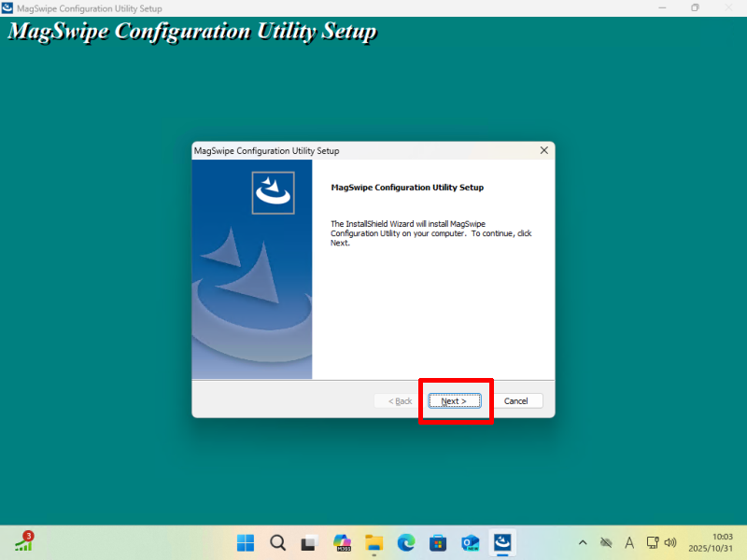Screen dimensions: 747x560
Task: Open network and volume quick settings
Action: click(661, 542)
